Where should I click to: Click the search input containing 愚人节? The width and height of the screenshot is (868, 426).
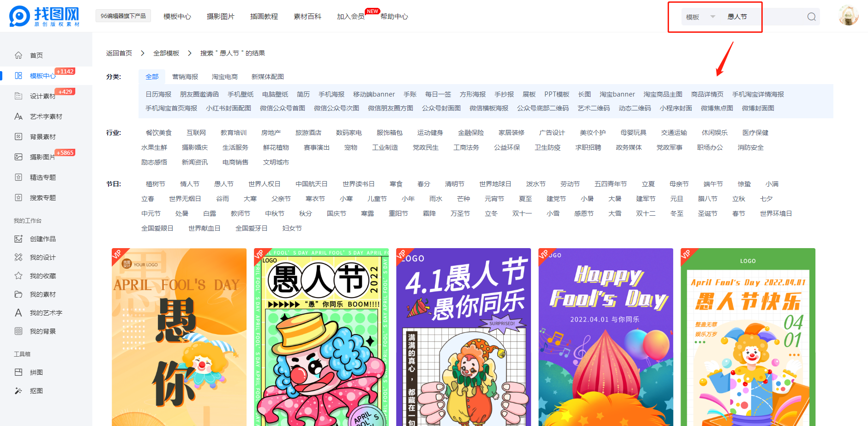[x=762, y=17]
